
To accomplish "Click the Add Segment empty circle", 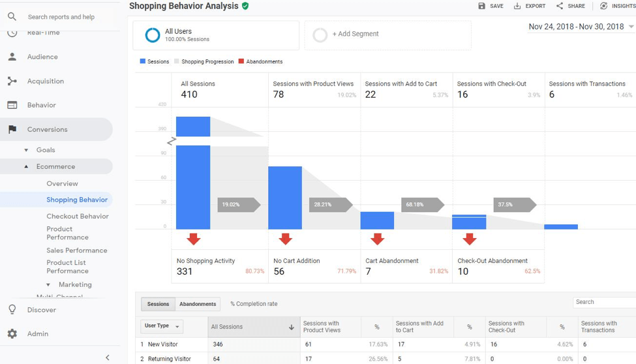I will (x=320, y=35).
